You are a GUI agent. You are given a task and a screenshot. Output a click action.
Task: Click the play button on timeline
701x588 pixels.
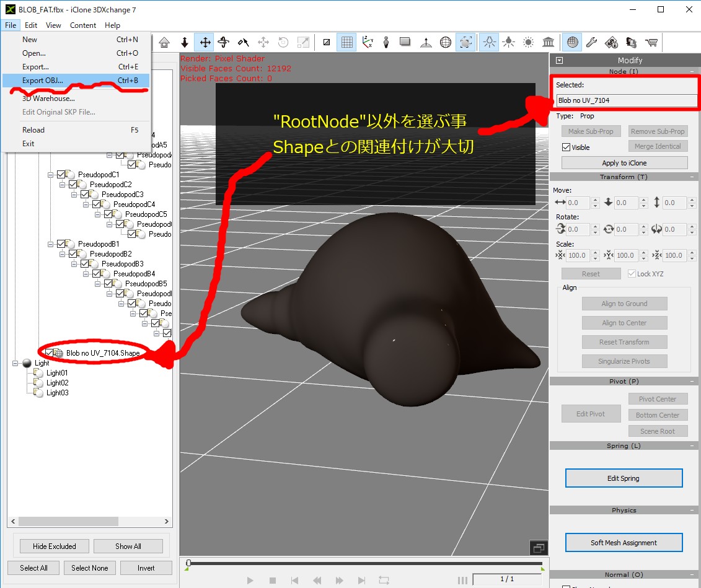tap(250, 581)
